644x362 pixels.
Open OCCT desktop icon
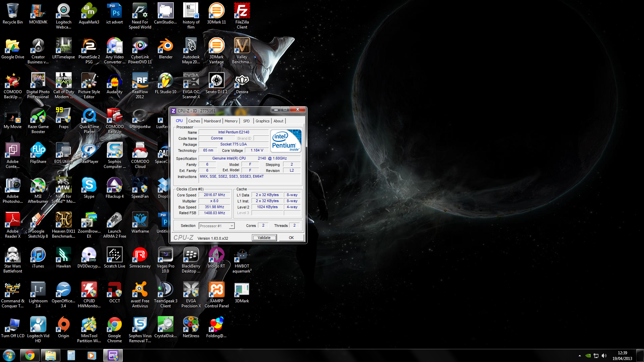point(114,292)
